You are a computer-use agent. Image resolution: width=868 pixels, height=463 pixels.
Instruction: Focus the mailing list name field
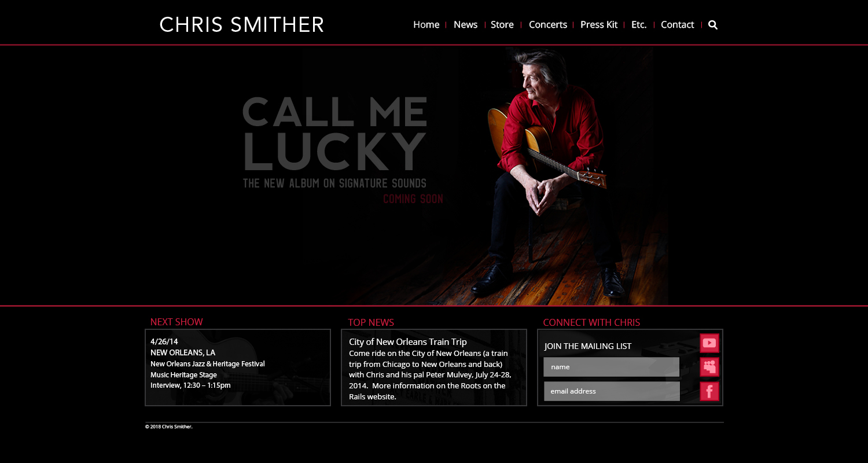(611, 367)
